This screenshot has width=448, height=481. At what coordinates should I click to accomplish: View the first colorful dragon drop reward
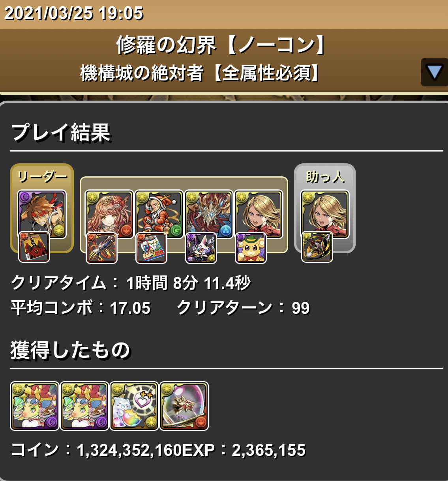coord(34,406)
